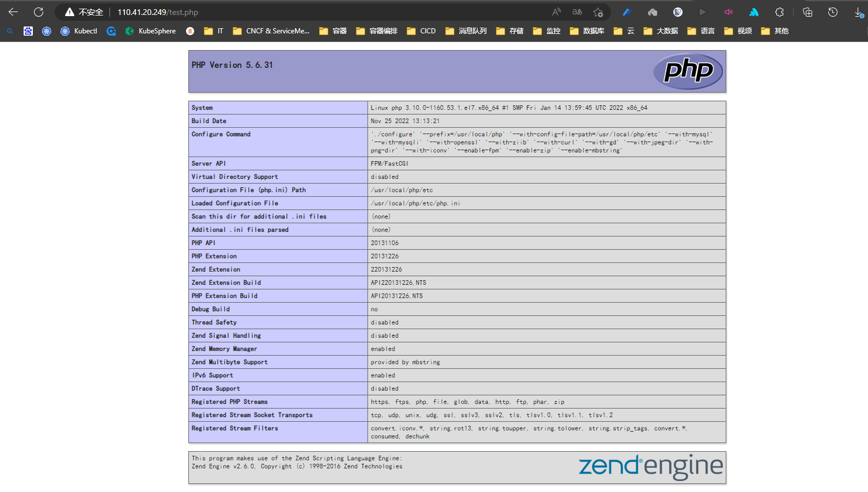Open the page translate icon
Viewport: 868px width, 492px height.
[577, 12]
